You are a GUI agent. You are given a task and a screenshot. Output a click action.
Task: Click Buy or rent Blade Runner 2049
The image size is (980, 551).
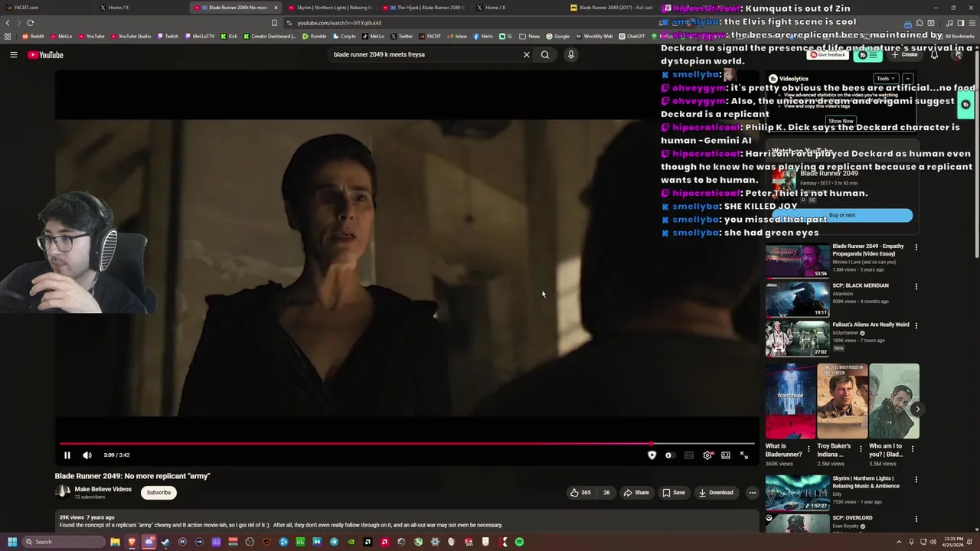coord(842,216)
